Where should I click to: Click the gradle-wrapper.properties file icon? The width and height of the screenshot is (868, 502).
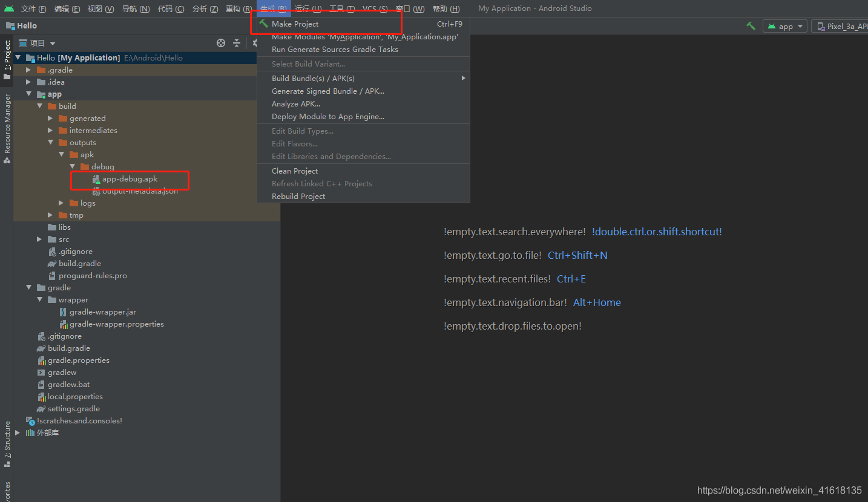pos(64,324)
